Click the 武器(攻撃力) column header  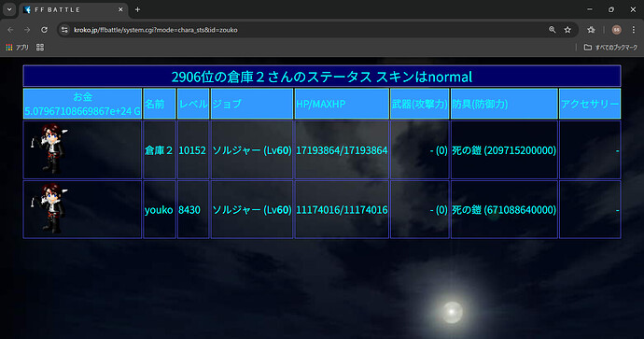(x=419, y=104)
